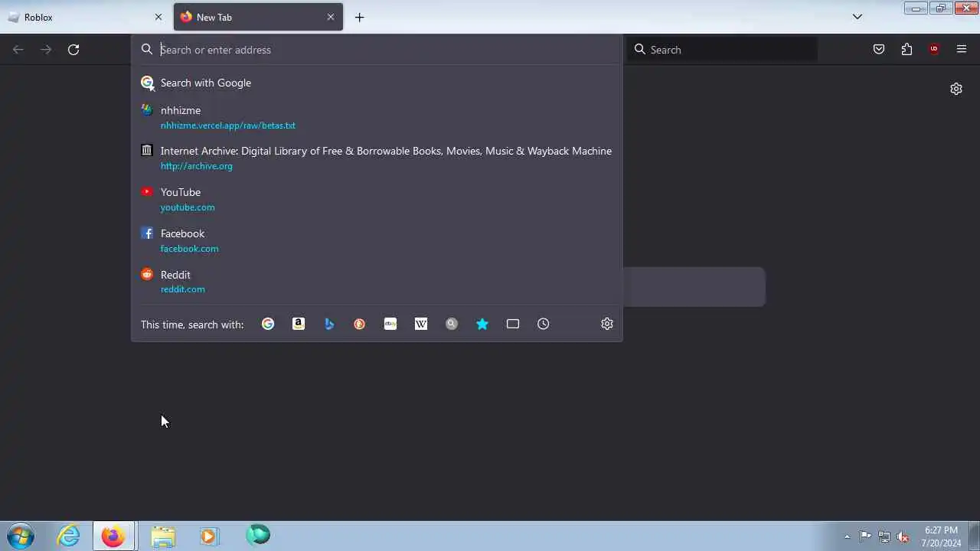Open the Reddit suggestion
The height and width of the screenshot is (551, 980).
click(x=377, y=282)
